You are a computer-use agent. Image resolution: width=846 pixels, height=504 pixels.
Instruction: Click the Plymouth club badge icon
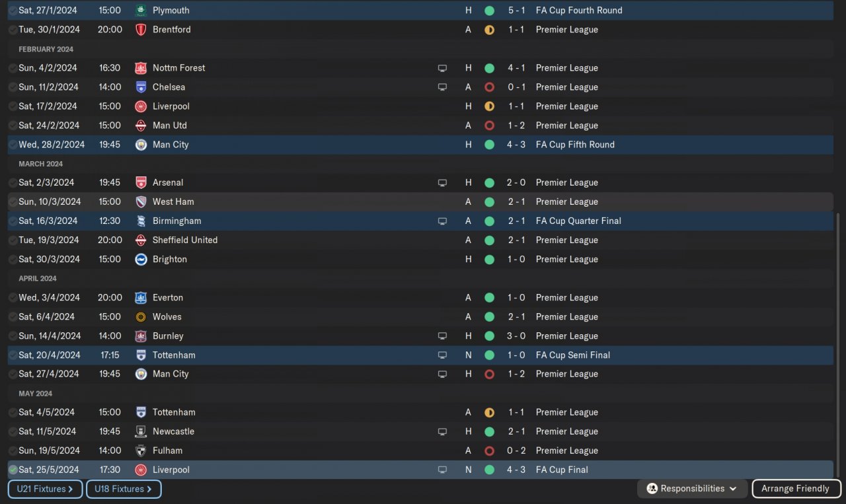[141, 11]
